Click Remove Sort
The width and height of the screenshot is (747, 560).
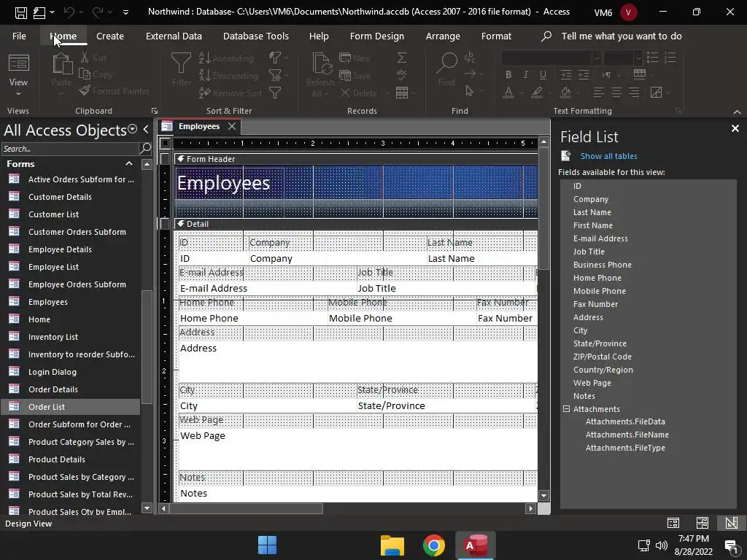pos(230,93)
